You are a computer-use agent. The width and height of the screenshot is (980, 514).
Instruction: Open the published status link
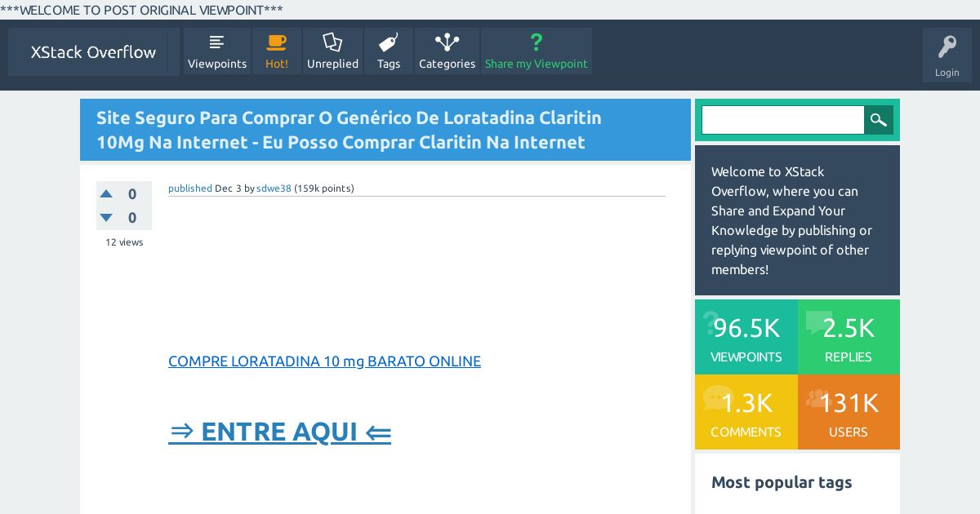click(190, 188)
